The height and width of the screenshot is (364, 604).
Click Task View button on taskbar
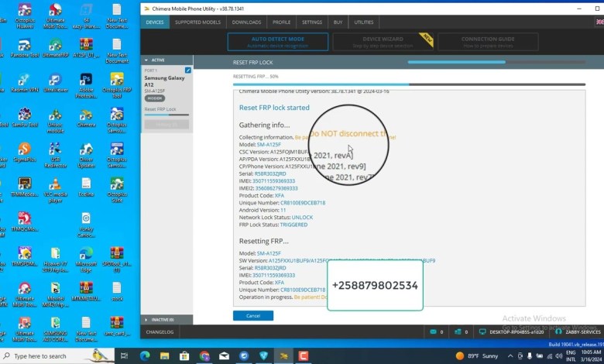[x=124, y=356]
